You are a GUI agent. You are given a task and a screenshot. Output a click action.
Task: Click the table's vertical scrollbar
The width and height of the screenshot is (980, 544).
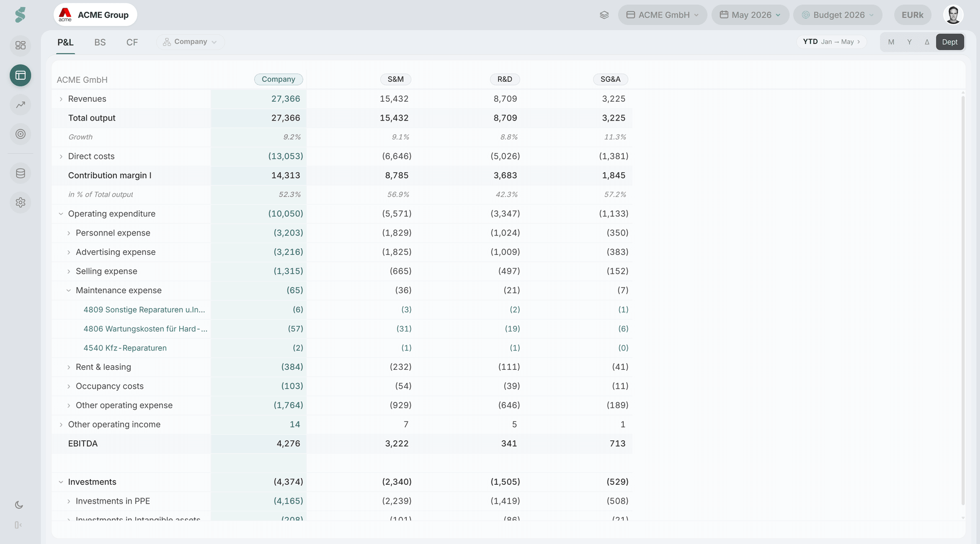[x=963, y=299]
